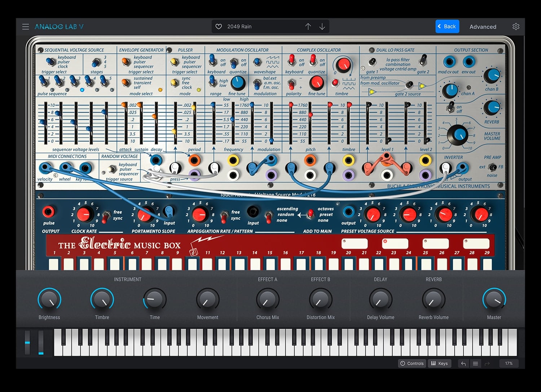
Task: Click the pulser trigger select switch
Action: 175,62
